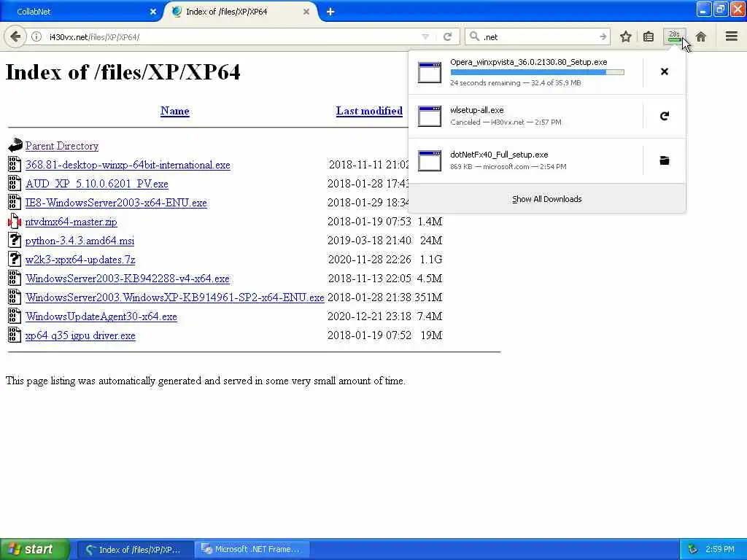Download ntvdmx64-master.zip
747x560 pixels.
(x=71, y=222)
